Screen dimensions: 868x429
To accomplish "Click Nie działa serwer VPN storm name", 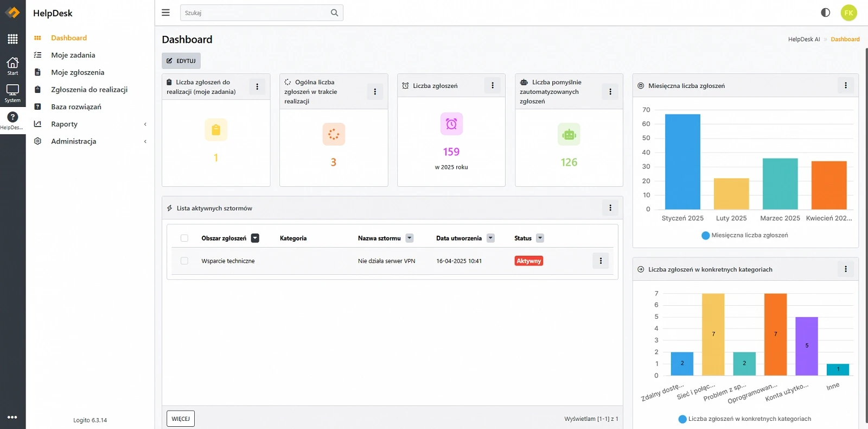I will [386, 261].
